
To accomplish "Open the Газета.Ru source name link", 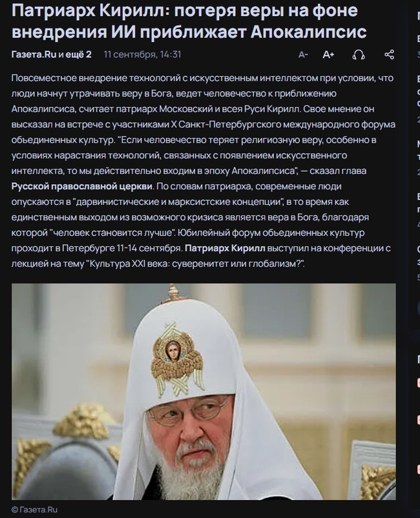I will pyautogui.click(x=34, y=54).
